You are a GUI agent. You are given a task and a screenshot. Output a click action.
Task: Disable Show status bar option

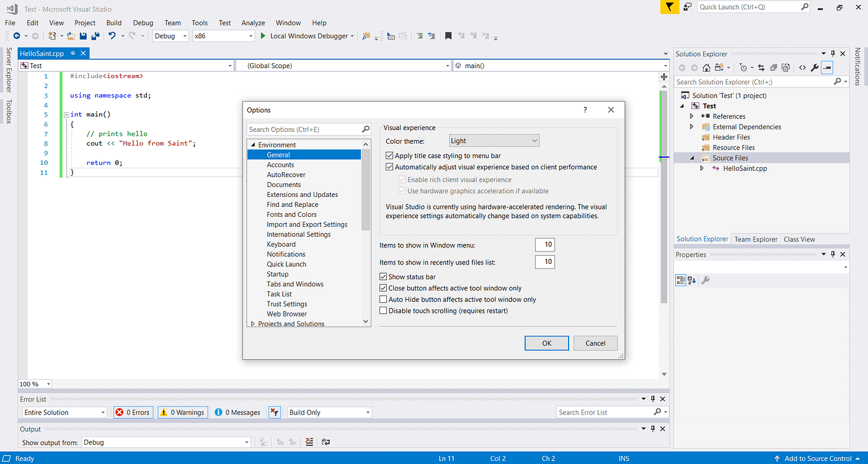[x=383, y=276]
